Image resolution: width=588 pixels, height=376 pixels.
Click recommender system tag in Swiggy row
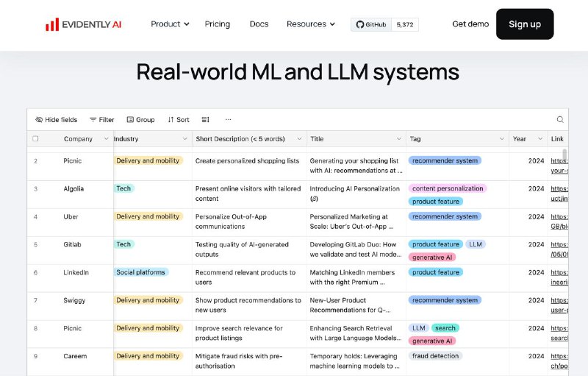[x=445, y=300]
